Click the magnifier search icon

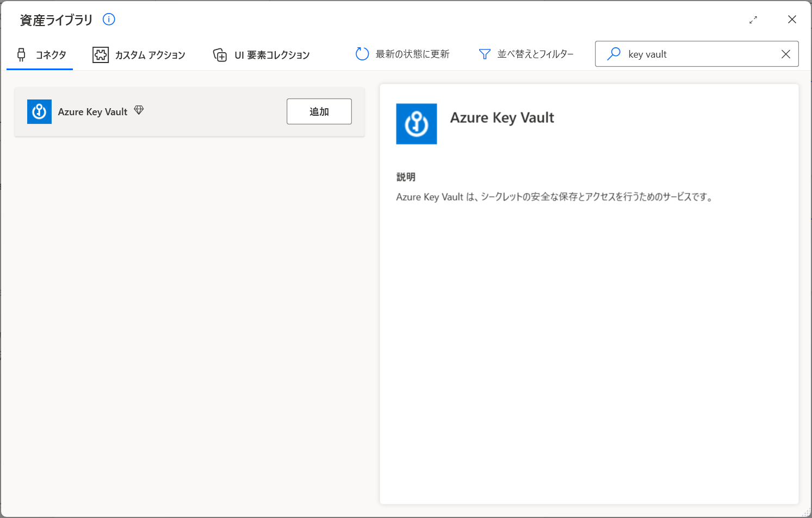pyautogui.click(x=613, y=54)
